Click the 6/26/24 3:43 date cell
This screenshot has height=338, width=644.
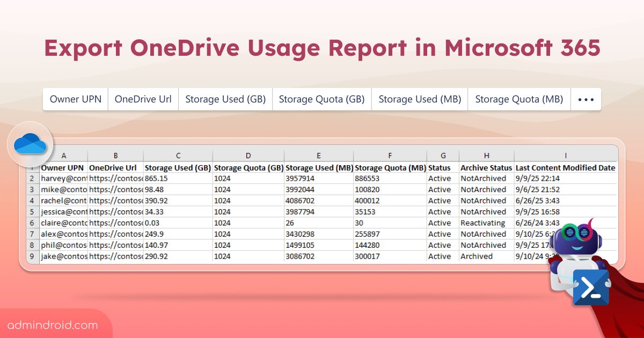coord(565,223)
